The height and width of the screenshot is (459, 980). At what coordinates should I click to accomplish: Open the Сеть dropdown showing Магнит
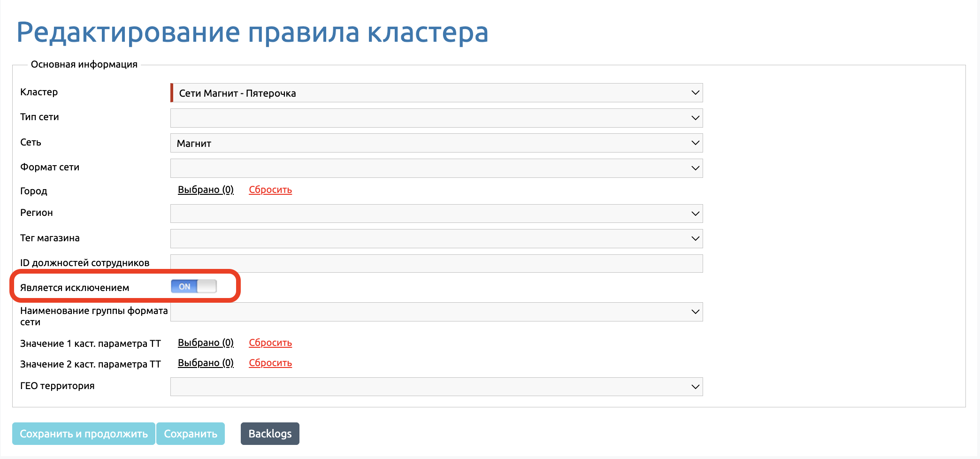(436, 143)
